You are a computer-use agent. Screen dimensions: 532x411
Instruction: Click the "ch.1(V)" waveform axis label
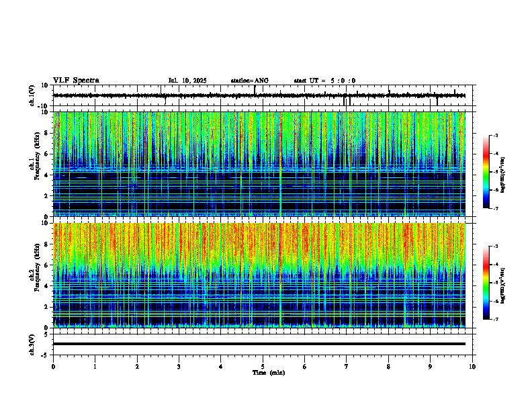(32, 95)
